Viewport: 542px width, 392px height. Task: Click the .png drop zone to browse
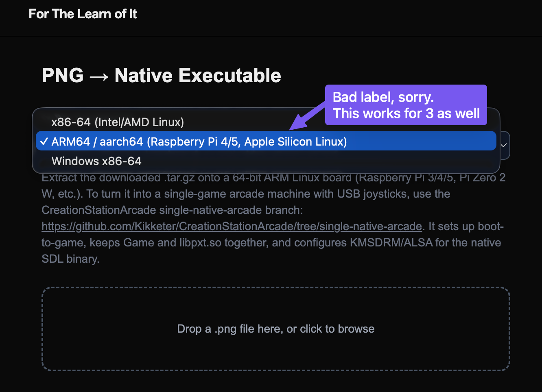(275, 329)
